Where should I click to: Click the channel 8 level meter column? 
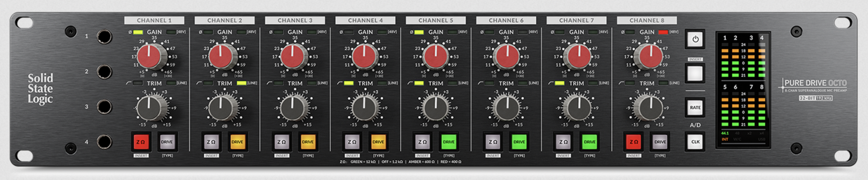(762, 109)
